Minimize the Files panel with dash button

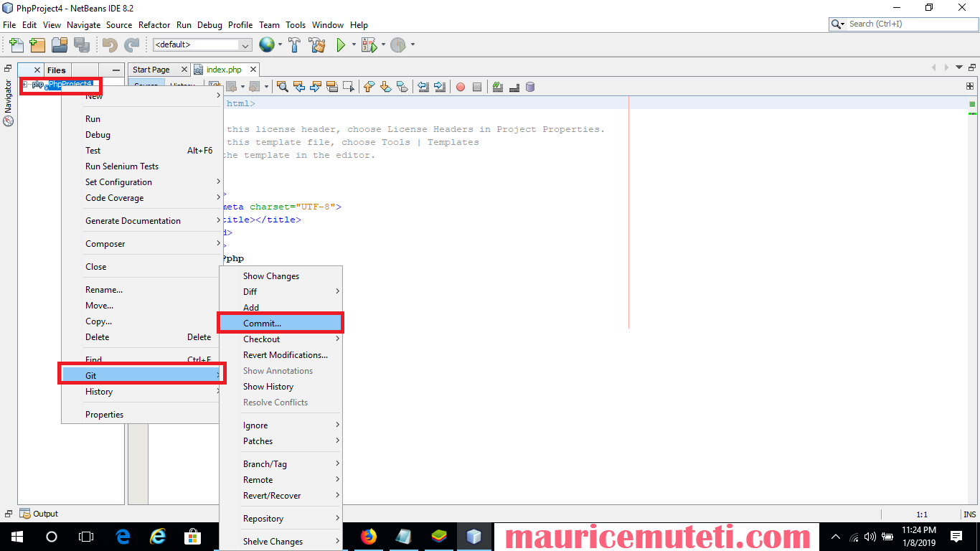116,70
